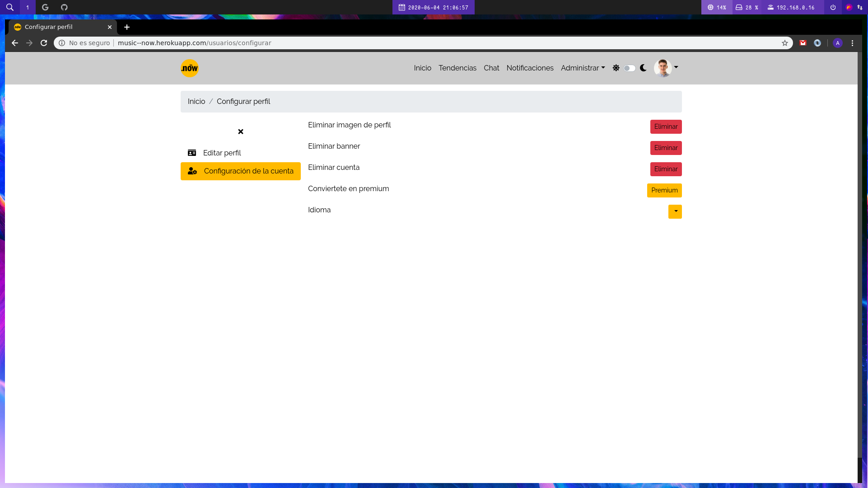Open the Idioma language dropdown

[x=675, y=211]
